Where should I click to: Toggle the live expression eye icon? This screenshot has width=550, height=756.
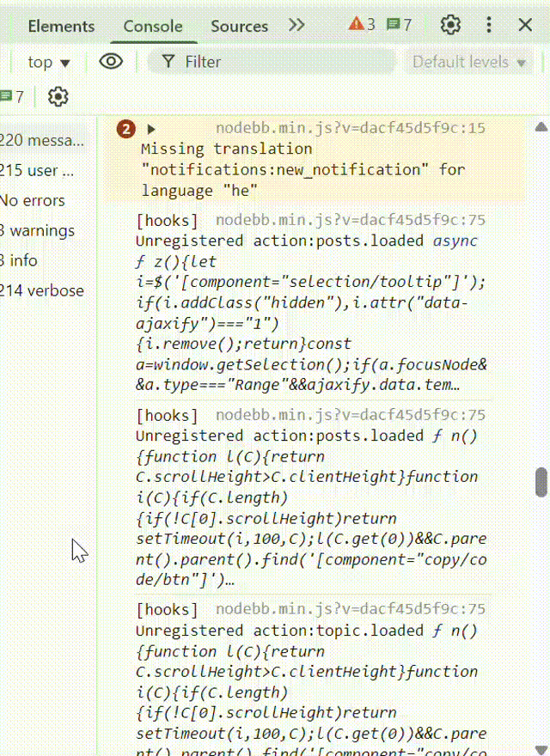[x=111, y=62]
